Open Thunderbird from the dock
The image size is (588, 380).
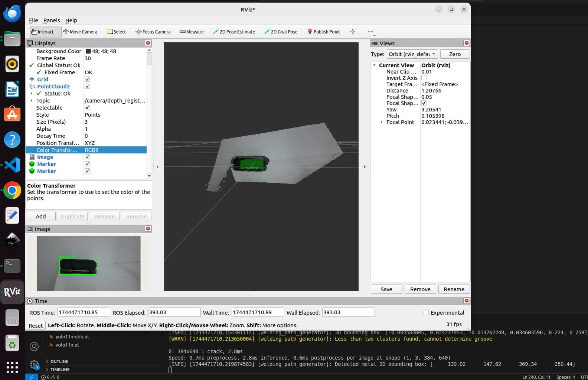coord(12,14)
